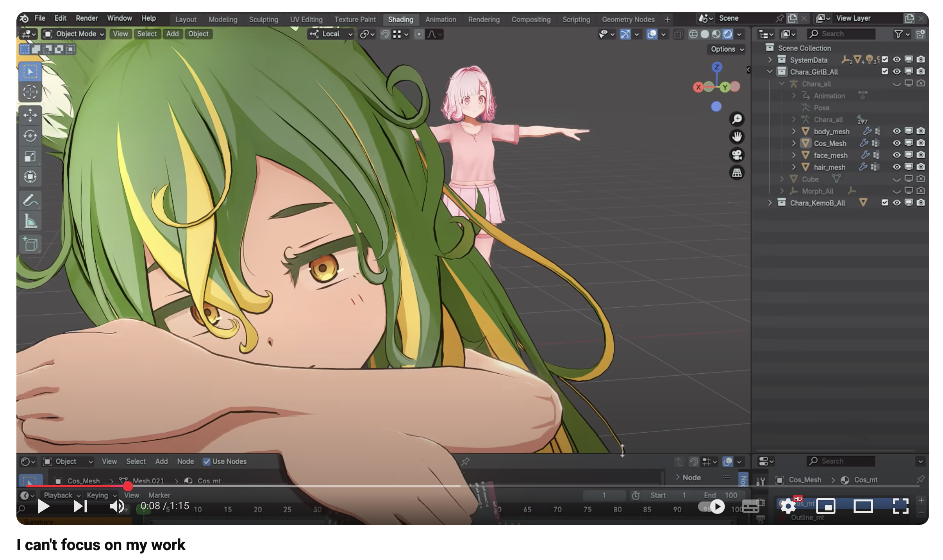Select the Cos_Mesh row in outliner
The height and width of the screenshot is (560, 943).
tap(829, 143)
